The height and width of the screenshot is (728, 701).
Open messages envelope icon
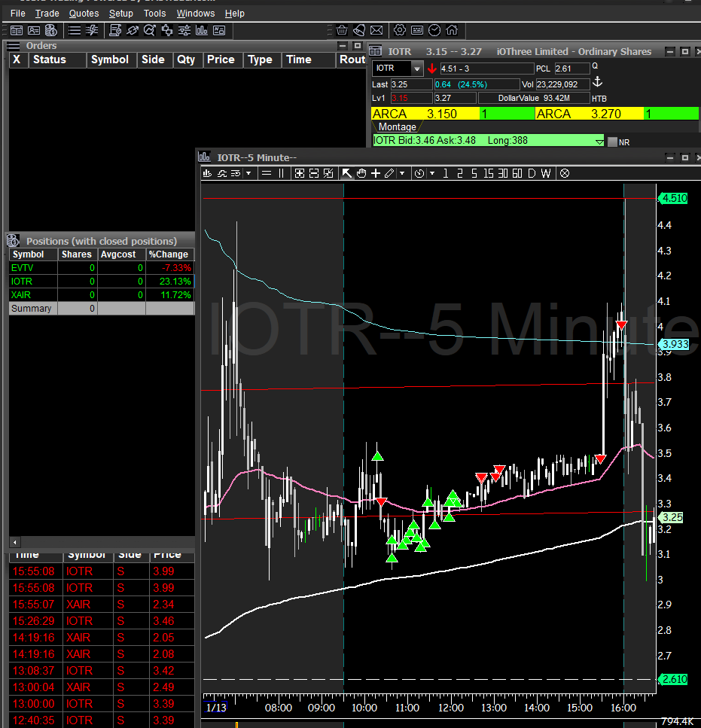click(376, 31)
